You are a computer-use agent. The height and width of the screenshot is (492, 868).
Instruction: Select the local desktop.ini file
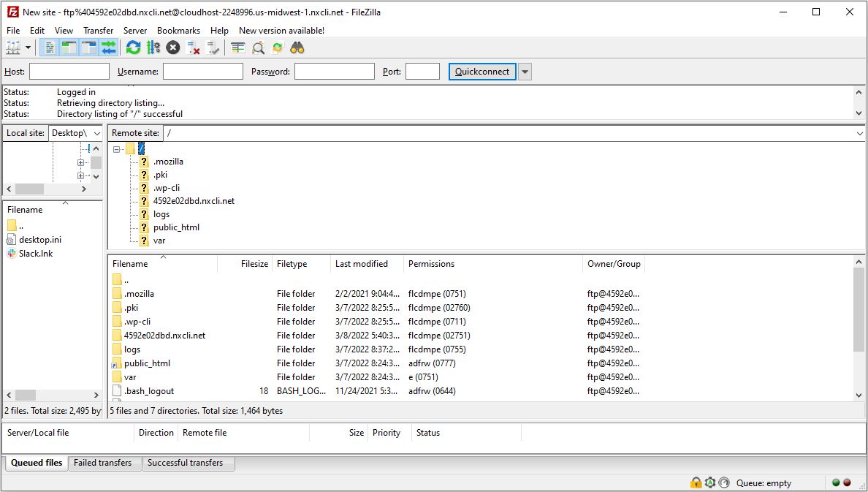pos(40,239)
